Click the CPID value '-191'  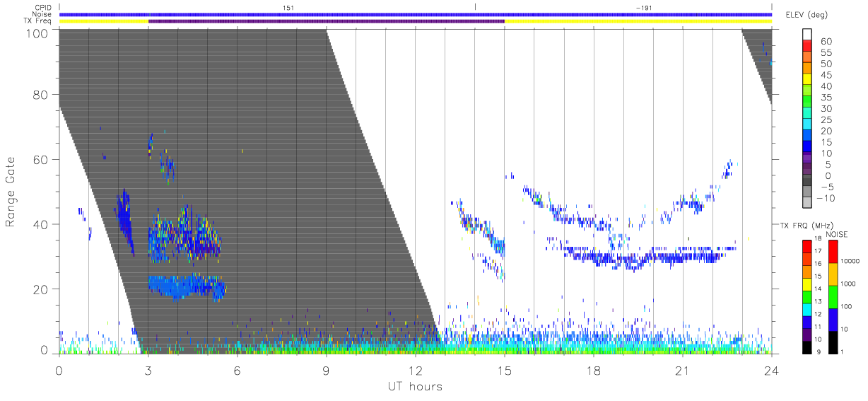tap(643, 7)
